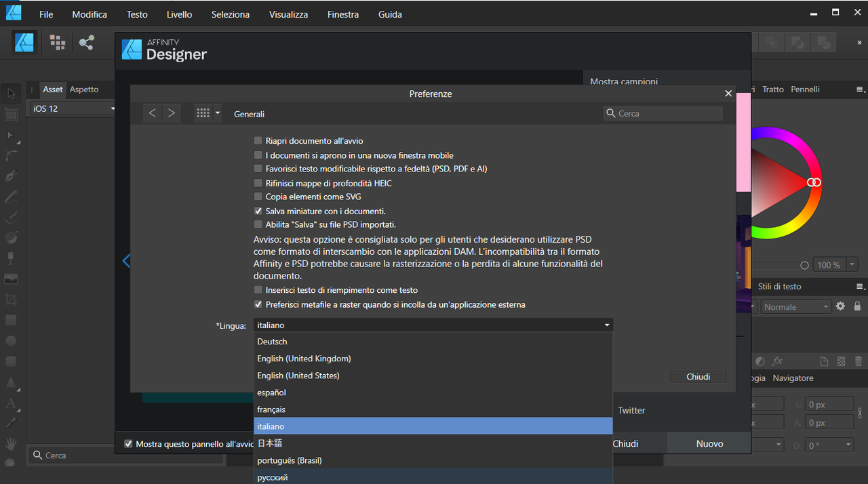The height and width of the screenshot is (484, 868).
Task: Delete layer with trash icon
Action: click(859, 361)
